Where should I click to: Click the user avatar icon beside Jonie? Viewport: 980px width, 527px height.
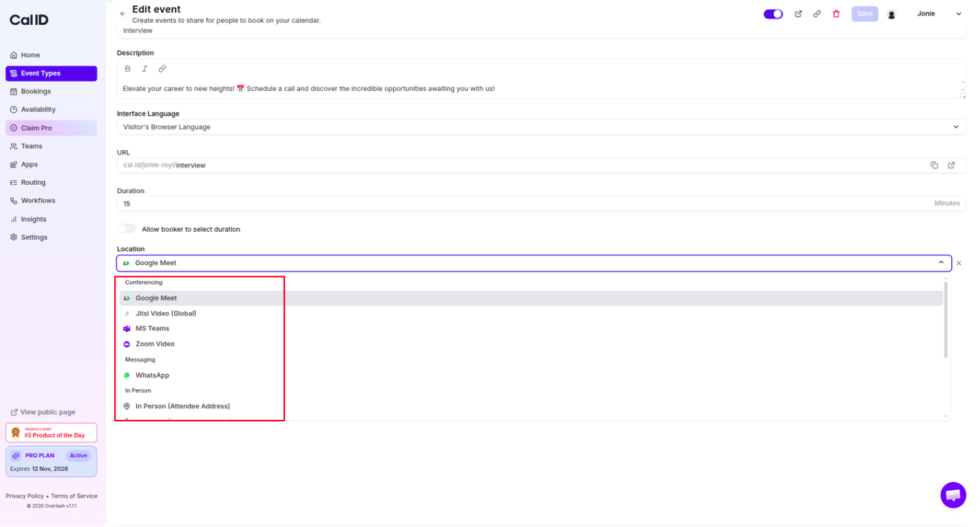coord(891,14)
